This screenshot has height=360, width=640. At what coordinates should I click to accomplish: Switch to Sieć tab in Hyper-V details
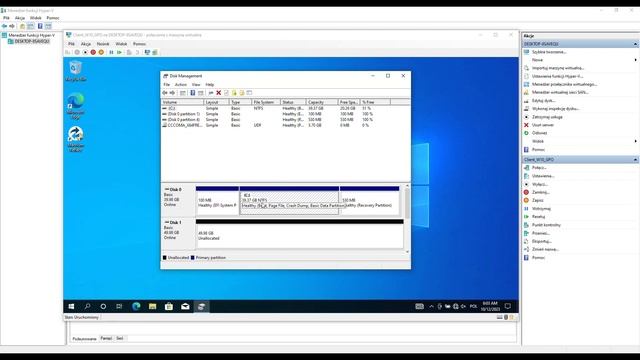point(120,338)
